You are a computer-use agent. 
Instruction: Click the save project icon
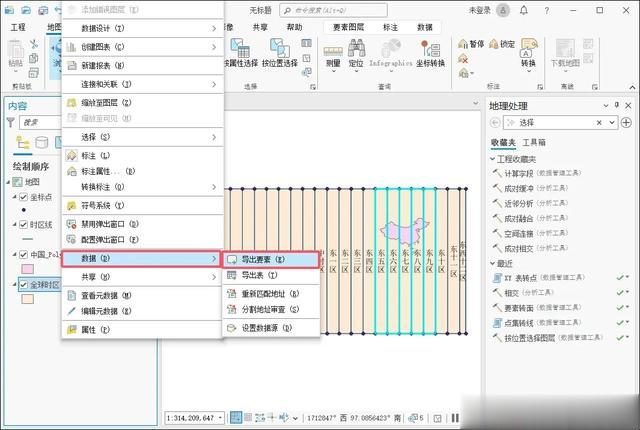tap(43, 10)
